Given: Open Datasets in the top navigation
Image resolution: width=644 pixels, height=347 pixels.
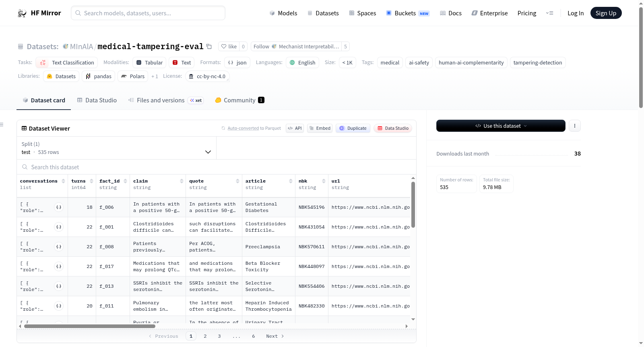Looking at the screenshot, I should click(323, 13).
